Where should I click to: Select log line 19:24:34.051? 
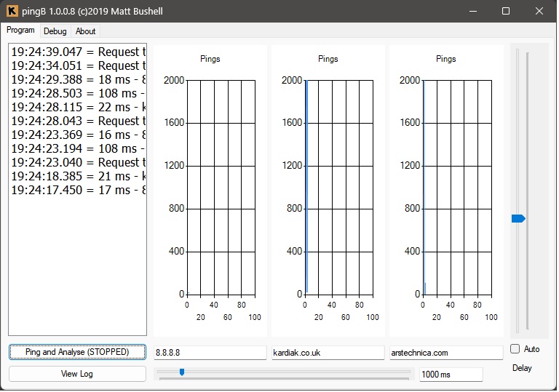click(x=78, y=66)
